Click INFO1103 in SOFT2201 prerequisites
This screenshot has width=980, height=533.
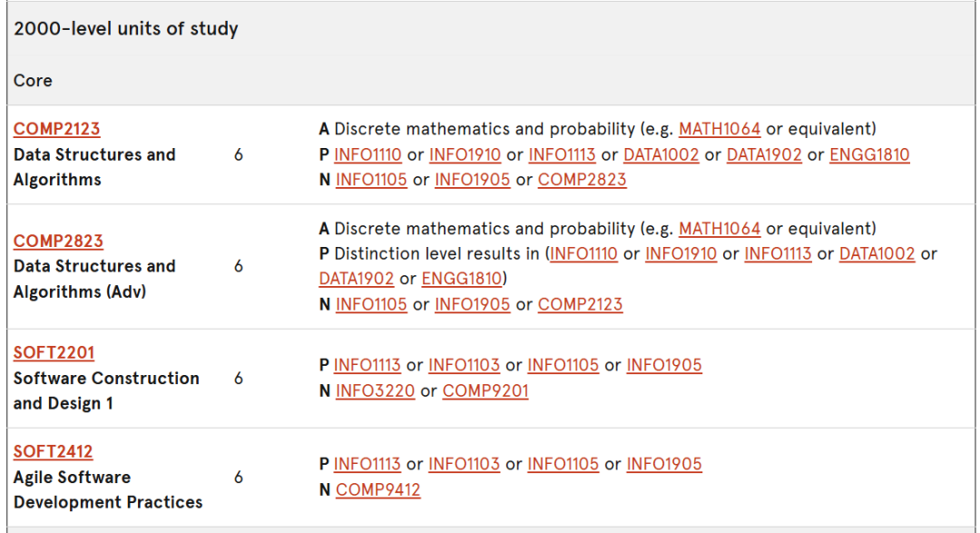(464, 365)
